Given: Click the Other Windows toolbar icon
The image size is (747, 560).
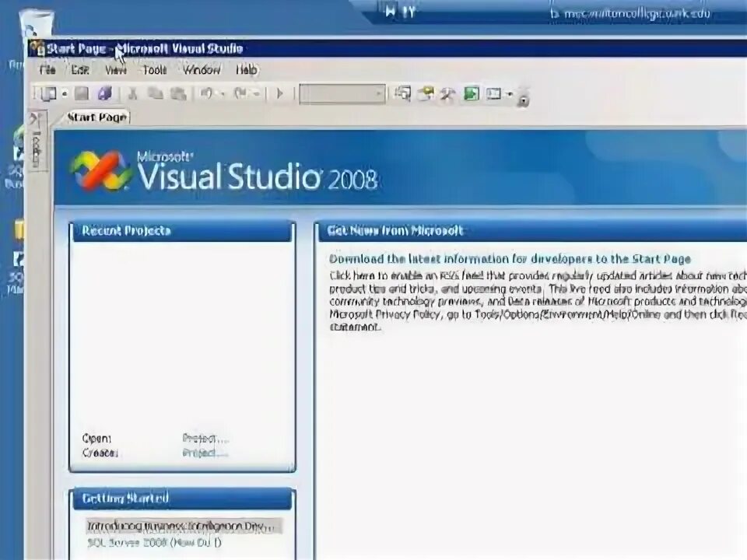Looking at the screenshot, I should [x=493, y=94].
